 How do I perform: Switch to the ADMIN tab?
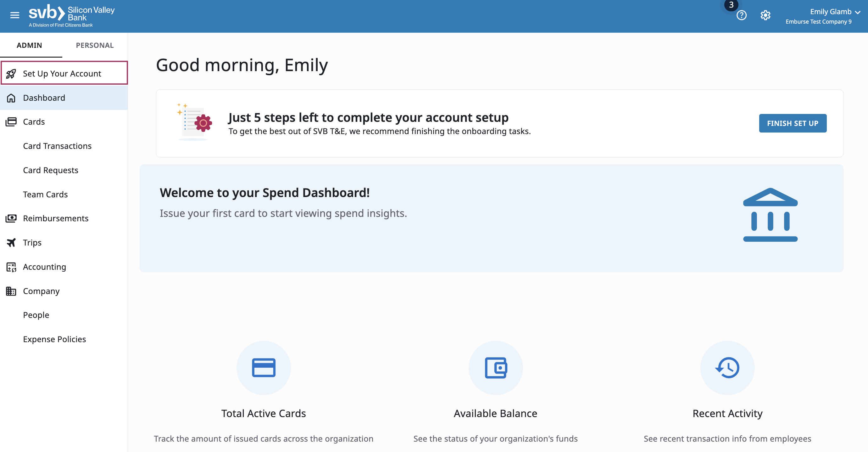(x=30, y=45)
